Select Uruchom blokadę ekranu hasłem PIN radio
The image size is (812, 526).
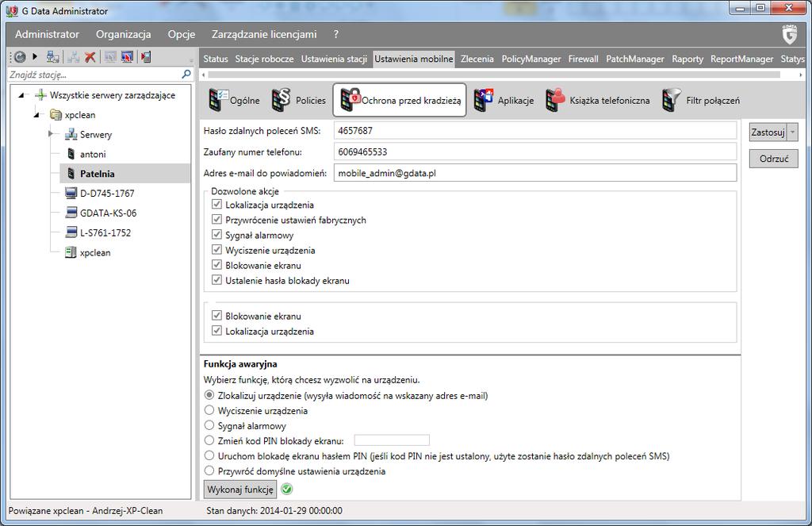[209, 456]
